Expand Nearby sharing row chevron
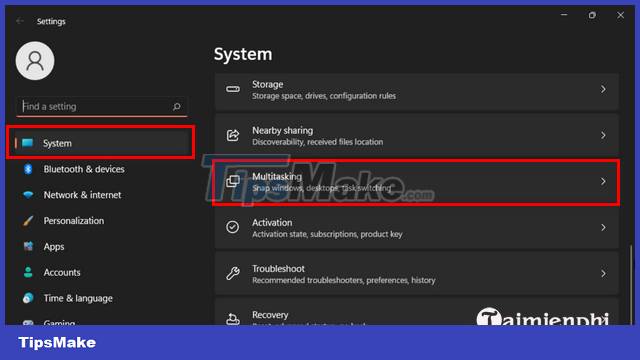The image size is (640, 360). [603, 135]
